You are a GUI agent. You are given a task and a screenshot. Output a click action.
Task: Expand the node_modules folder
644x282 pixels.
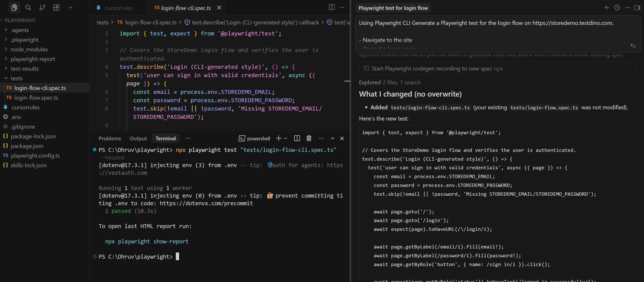(29, 49)
